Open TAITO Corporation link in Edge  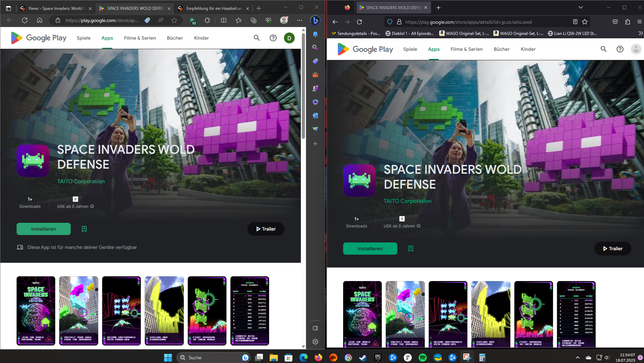(81, 181)
